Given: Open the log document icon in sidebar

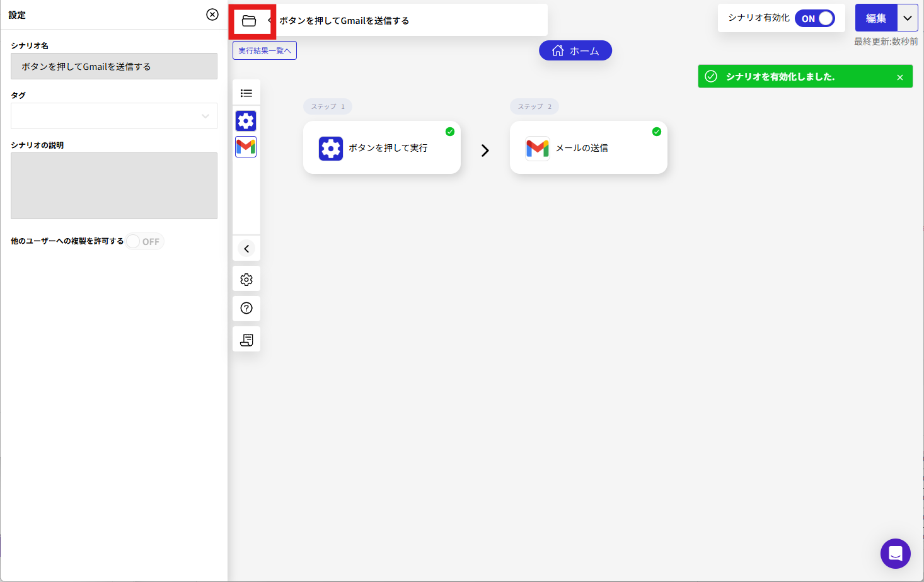Looking at the screenshot, I should pyautogui.click(x=246, y=339).
